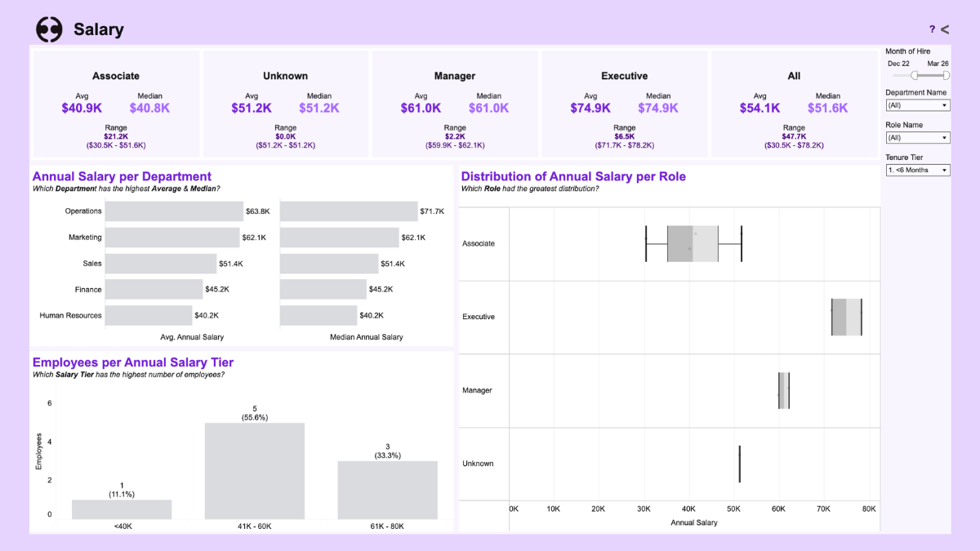Click the Unknown role box plot

739,462
